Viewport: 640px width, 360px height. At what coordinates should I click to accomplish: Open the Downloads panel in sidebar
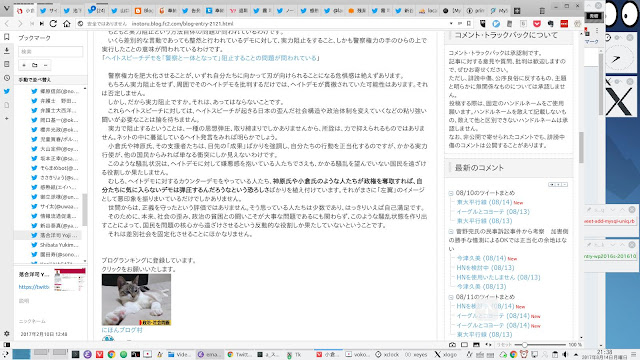(x=7, y=51)
